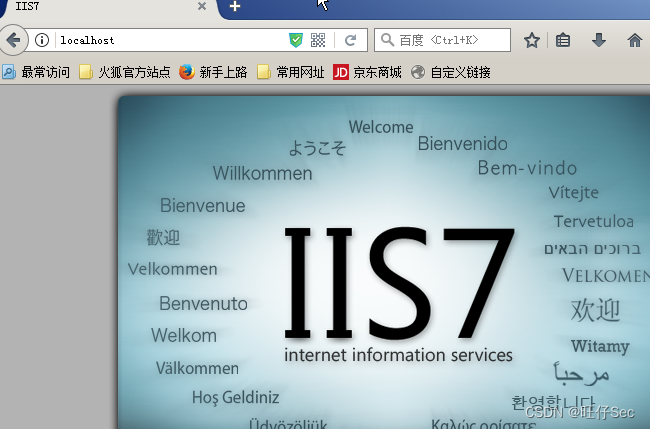
Task: Click the green shield security icon
Action: click(x=296, y=40)
